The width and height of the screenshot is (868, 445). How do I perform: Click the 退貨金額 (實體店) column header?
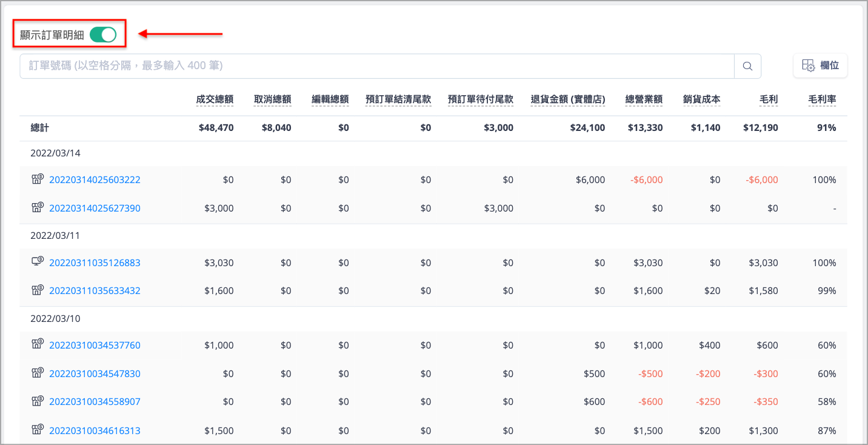[568, 99]
